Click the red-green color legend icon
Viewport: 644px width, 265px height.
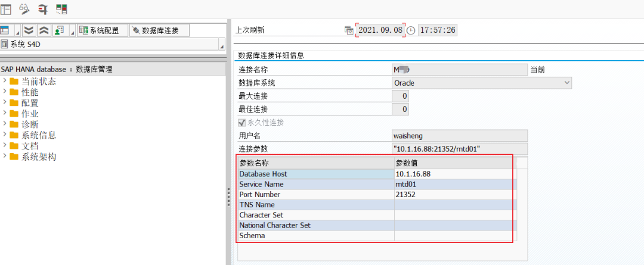[x=61, y=8]
